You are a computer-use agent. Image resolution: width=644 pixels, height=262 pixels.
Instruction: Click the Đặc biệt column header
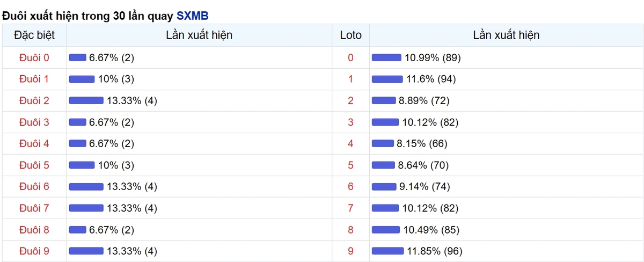click(34, 35)
